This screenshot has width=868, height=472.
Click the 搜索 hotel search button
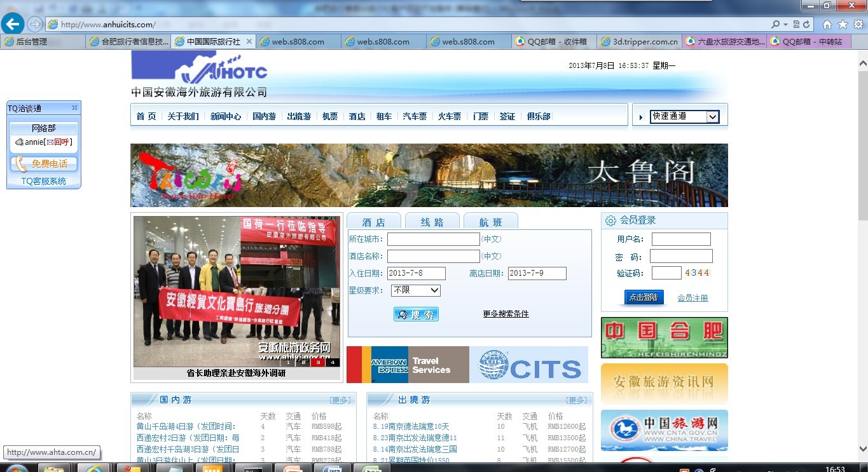(416, 314)
